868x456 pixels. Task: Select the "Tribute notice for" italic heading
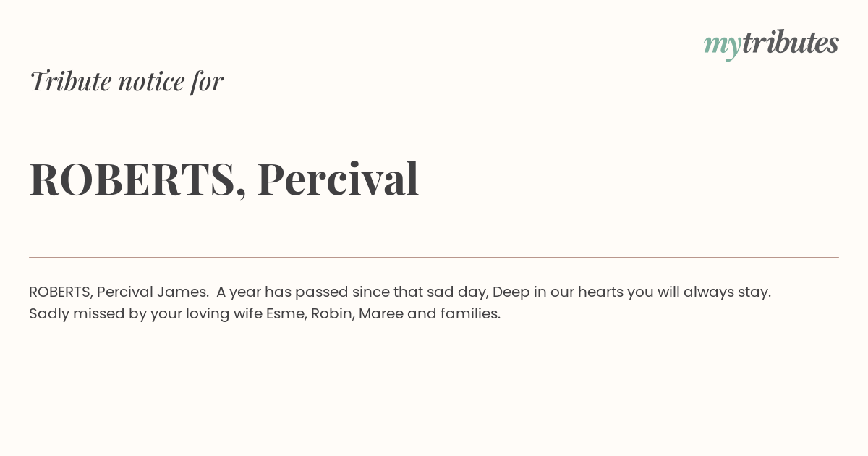point(127,80)
